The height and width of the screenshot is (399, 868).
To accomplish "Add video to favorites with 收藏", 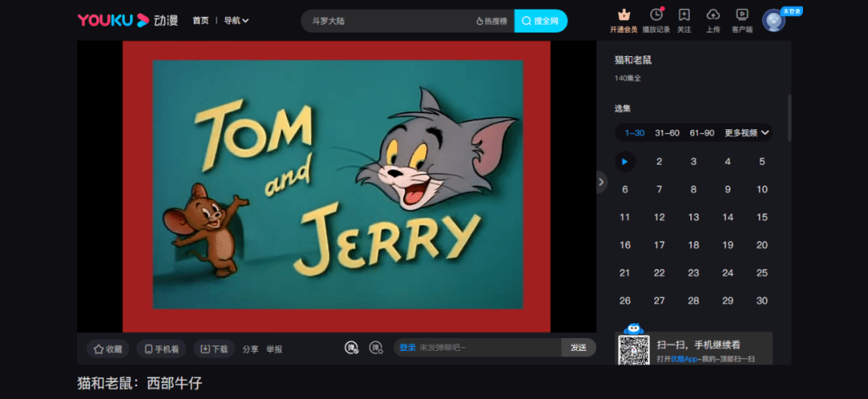I will (x=108, y=348).
